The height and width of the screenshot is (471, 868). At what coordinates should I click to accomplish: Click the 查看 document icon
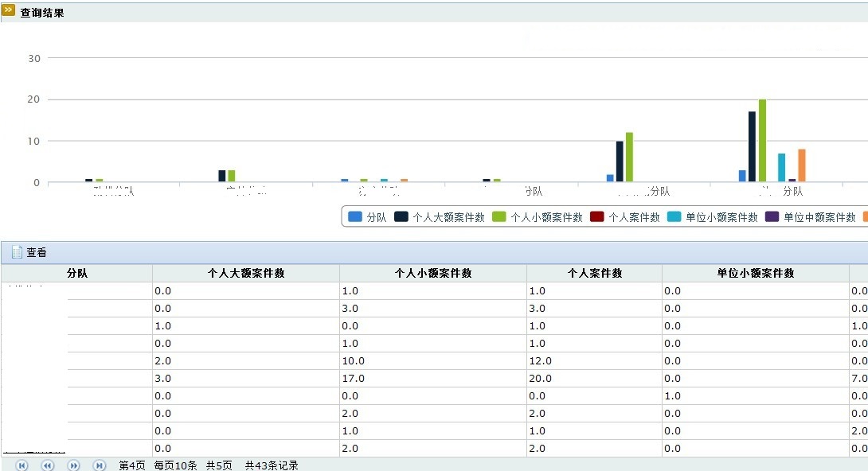(18, 252)
